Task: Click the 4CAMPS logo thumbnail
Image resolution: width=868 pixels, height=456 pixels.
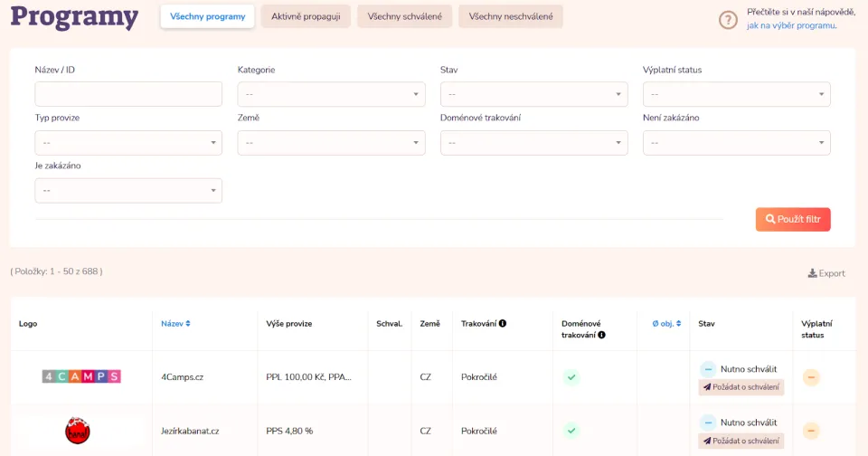Action: click(81, 376)
